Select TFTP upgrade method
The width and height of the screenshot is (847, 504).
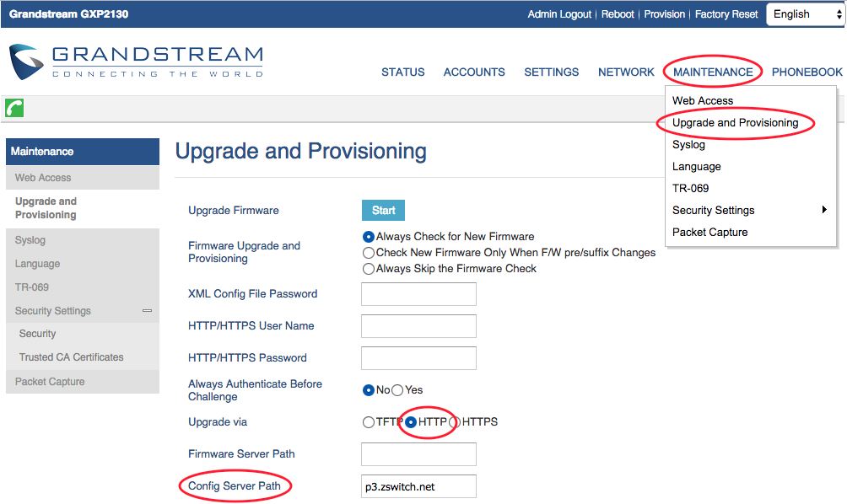[x=369, y=422]
